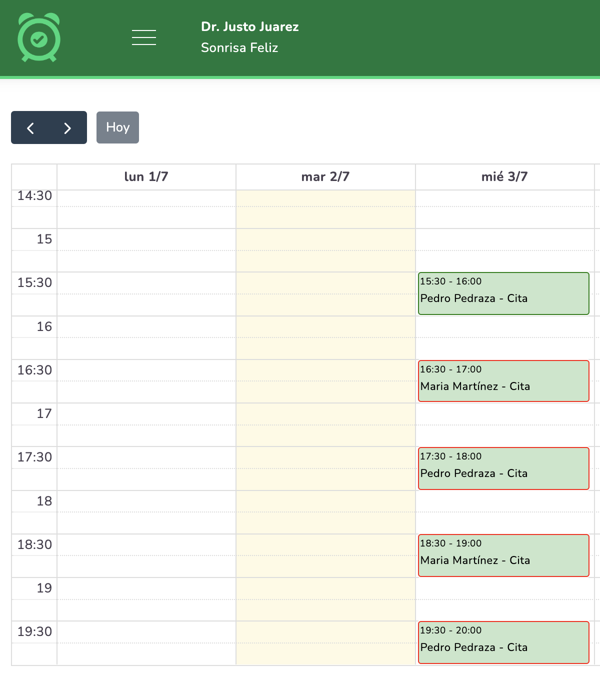Viewport: 600px width, 700px height.
Task: Click the Hoy button
Action: click(x=117, y=127)
